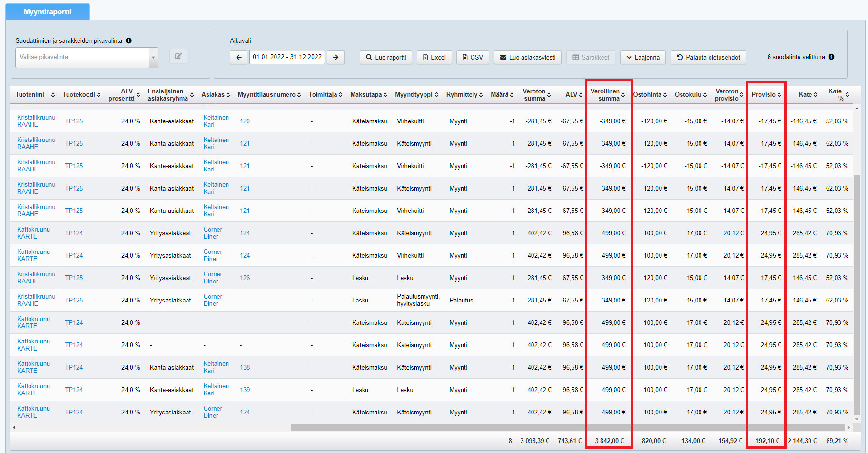Click info icon next to 6 suodatinta valittuna

point(831,57)
